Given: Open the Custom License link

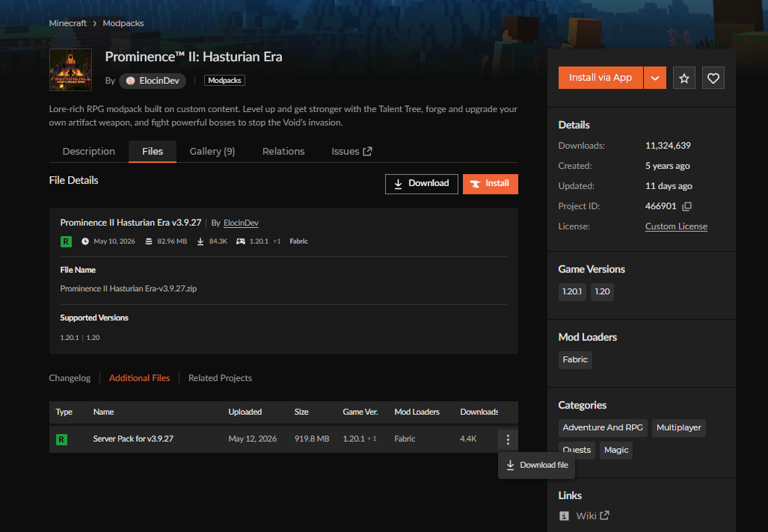Looking at the screenshot, I should tap(676, 226).
